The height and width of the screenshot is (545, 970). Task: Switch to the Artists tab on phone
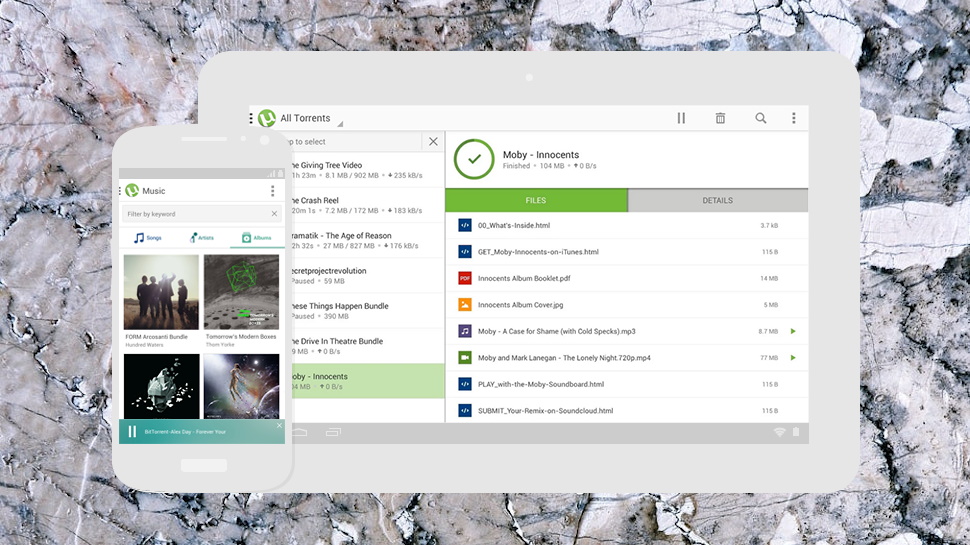pos(202,238)
